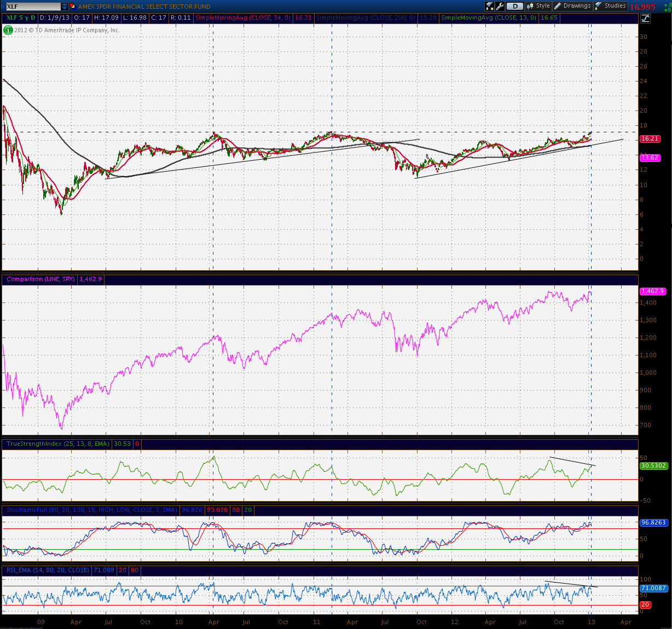The height and width of the screenshot is (629, 672).
Task: Click the 71.009 RSI_EMA value
Action: (103, 570)
